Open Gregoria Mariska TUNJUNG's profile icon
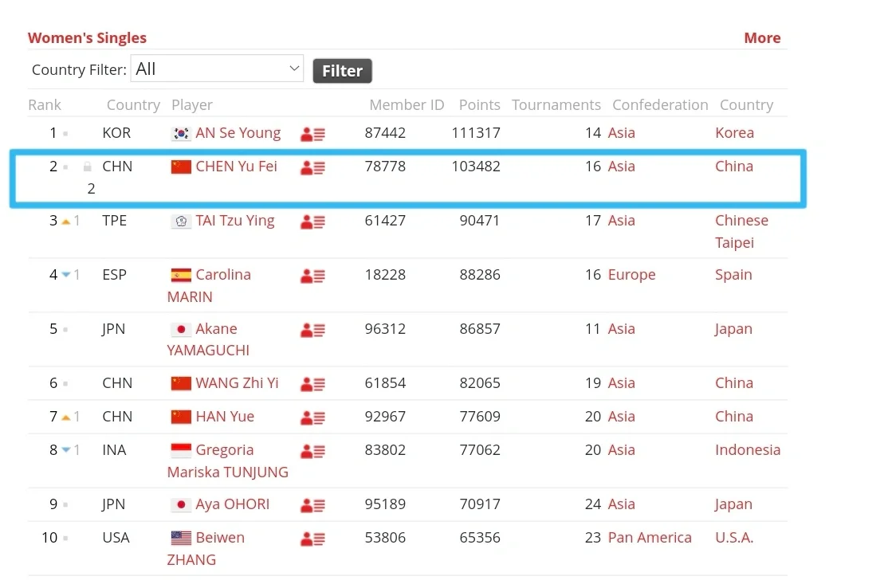The width and height of the screenshot is (888, 588). 312,451
